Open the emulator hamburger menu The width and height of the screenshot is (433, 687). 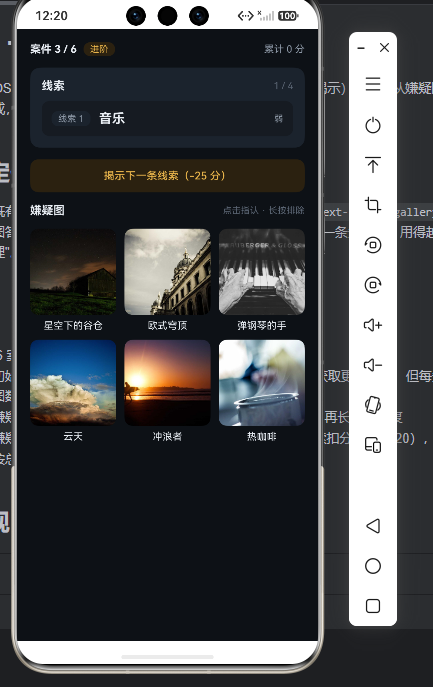(373, 84)
